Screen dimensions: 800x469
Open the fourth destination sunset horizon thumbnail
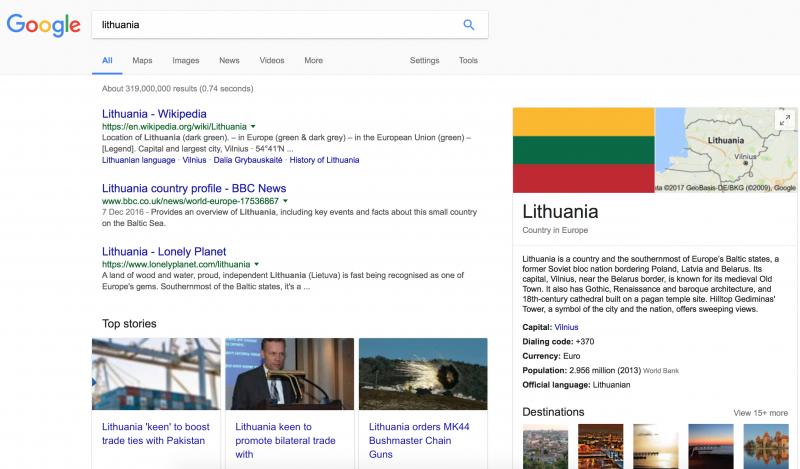click(x=711, y=446)
